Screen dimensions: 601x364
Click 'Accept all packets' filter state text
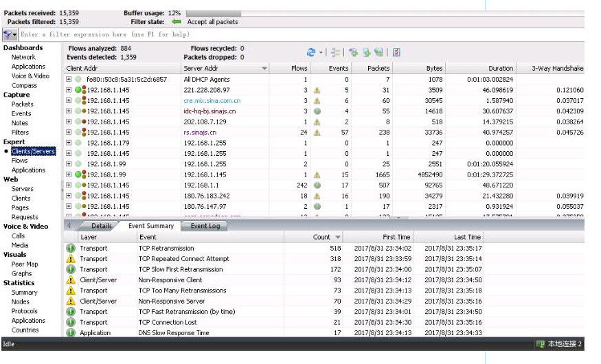pos(212,22)
